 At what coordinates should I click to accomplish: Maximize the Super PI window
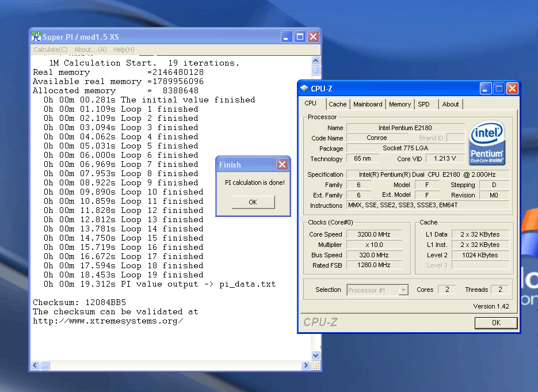coord(300,37)
